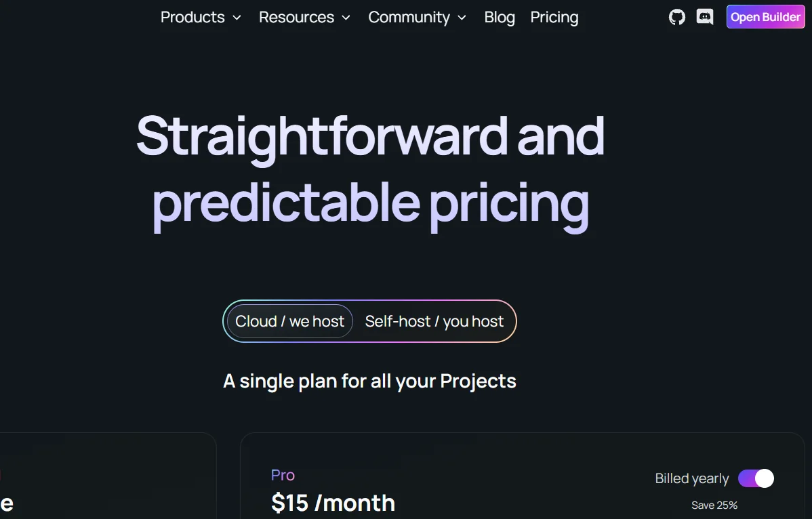Click the Open Builder button

(765, 16)
